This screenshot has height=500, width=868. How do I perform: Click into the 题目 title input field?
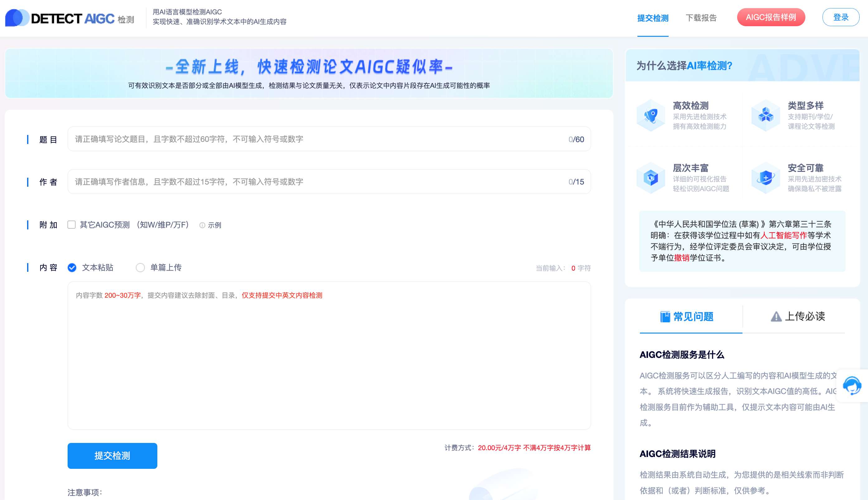319,139
